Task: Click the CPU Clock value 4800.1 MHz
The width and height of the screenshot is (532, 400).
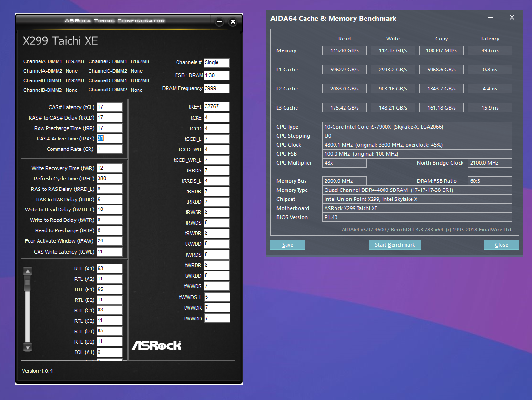Action: tap(417, 145)
